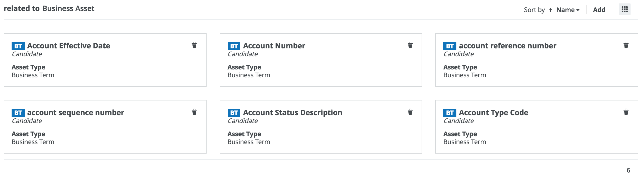Viewport: 644px width, 182px height.
Task: Remove Account Status Description via trash icon
Action: tap(410, 112)
